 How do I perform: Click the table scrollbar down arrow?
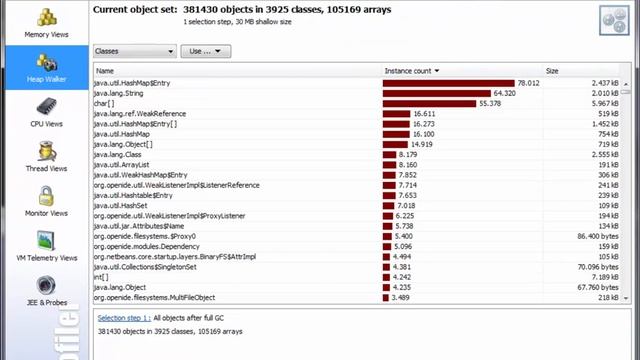pos(626,298)
